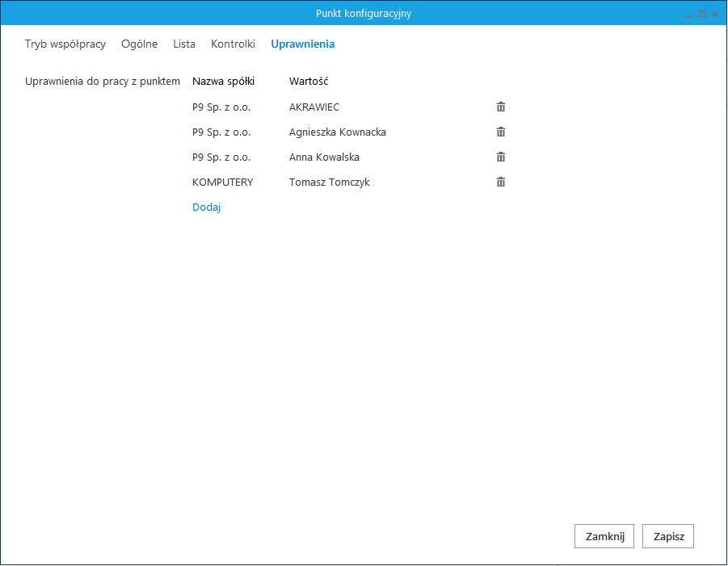
Task: Go to the Lista tab
Action: pyautogui.click(x=184, y=44)
